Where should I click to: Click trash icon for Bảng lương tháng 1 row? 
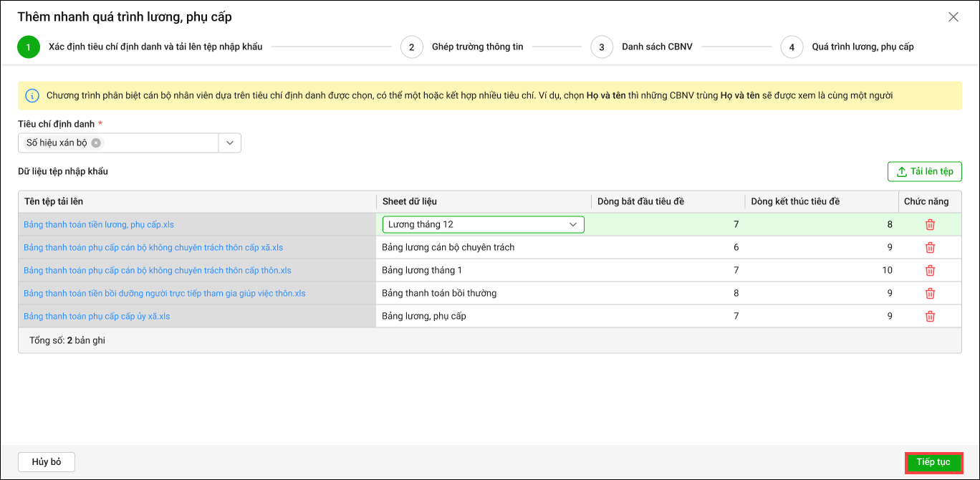(930, 270)
